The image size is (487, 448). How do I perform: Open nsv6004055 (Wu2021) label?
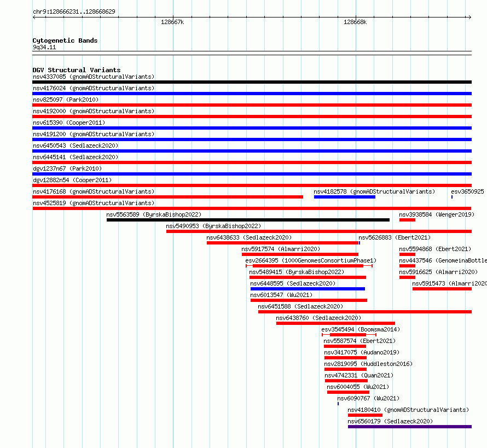click(x=358, y=387)
